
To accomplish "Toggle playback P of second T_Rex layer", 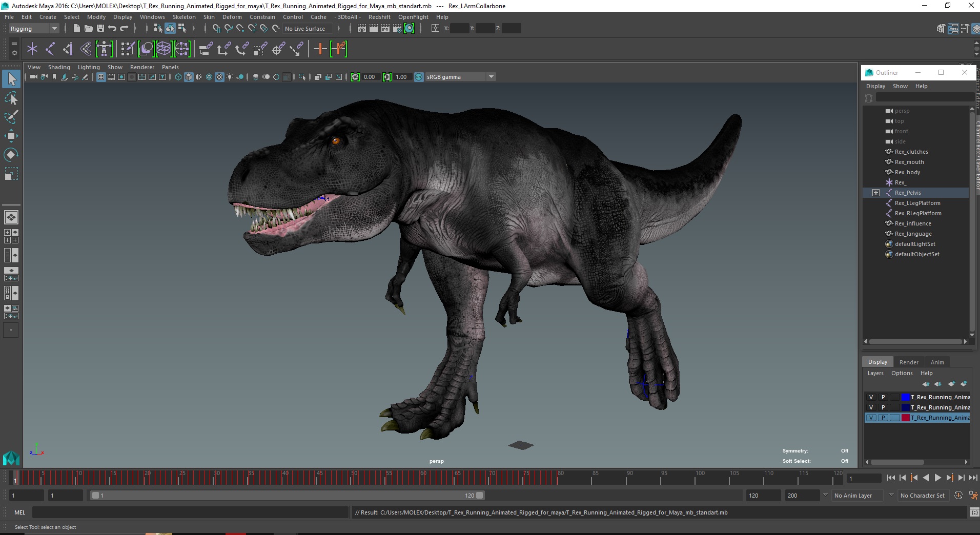I will [883, 407].
